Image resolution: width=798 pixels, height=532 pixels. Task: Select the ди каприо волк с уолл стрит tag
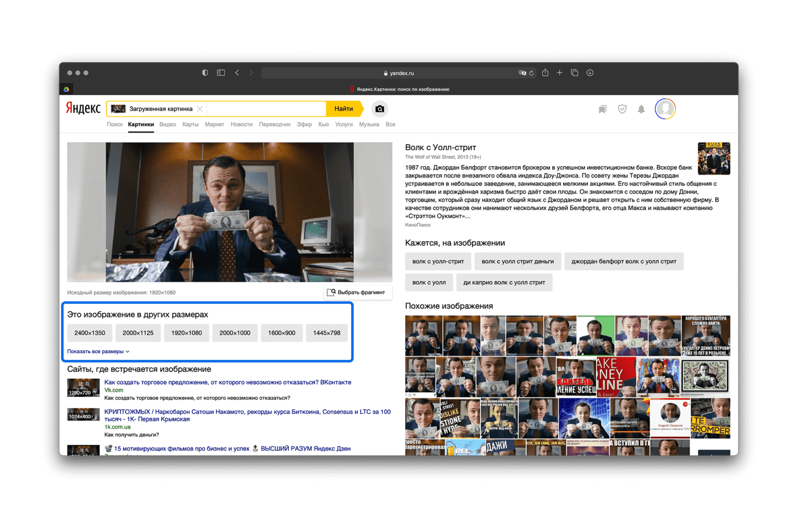coord(504,283)
